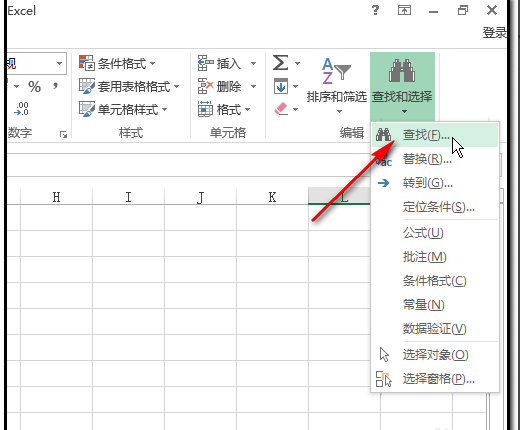Open 套用表格格式 table format menu
Image resolution: width=520 pixels, height=430 pixels.
click(129, 86)
